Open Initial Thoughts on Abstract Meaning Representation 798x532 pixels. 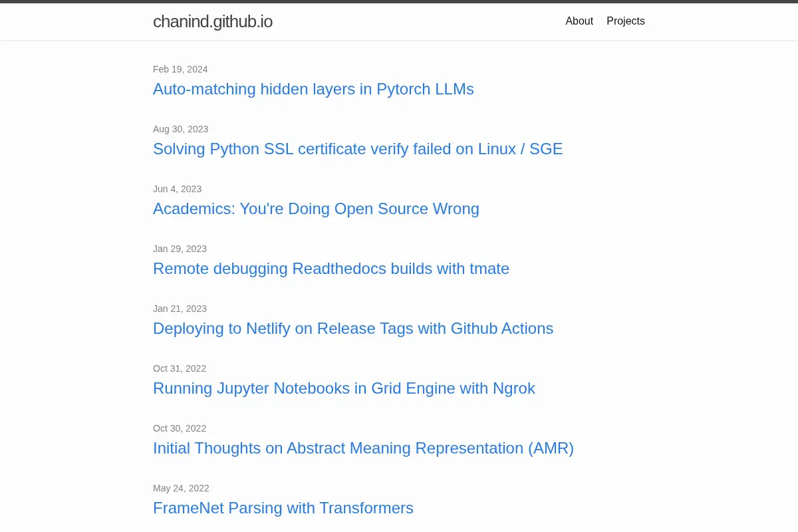pyautogui.click(x=363, y=448)
